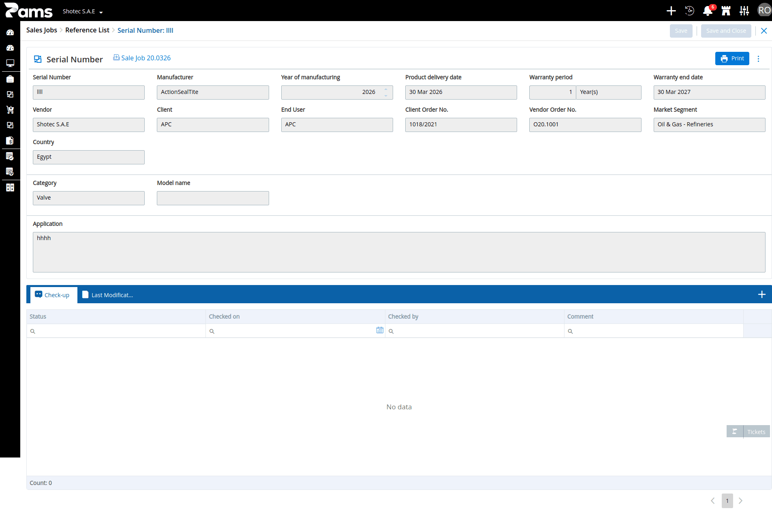
Task: Open the Tickets button
Action: pyautogui.click(x=748, y=432)
